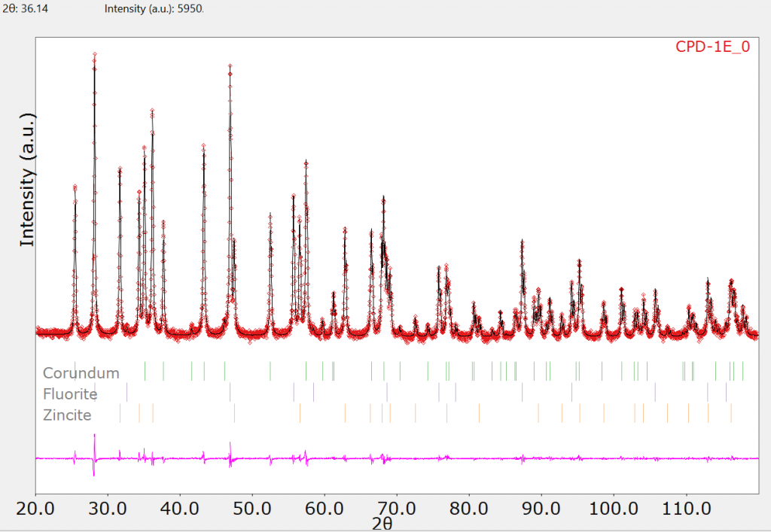Click the 110.0 x-axis tick label
The width and height of the screenshot is (771, 532).
(x=686, y=509)
